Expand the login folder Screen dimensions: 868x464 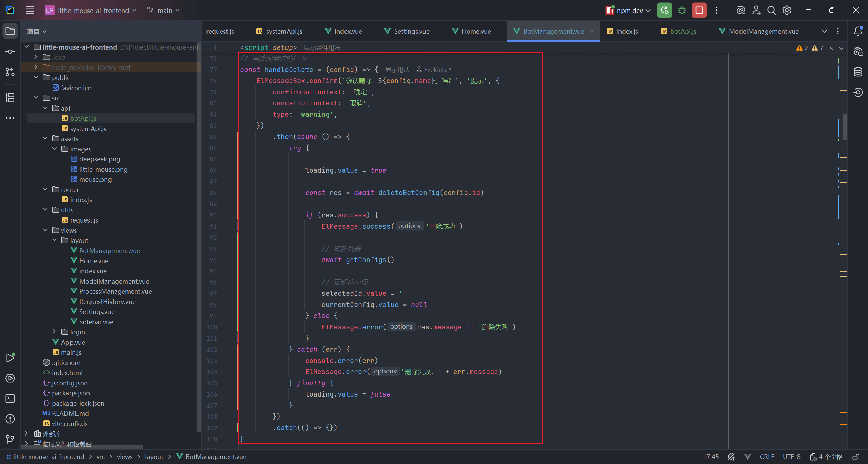click(54, 332)
